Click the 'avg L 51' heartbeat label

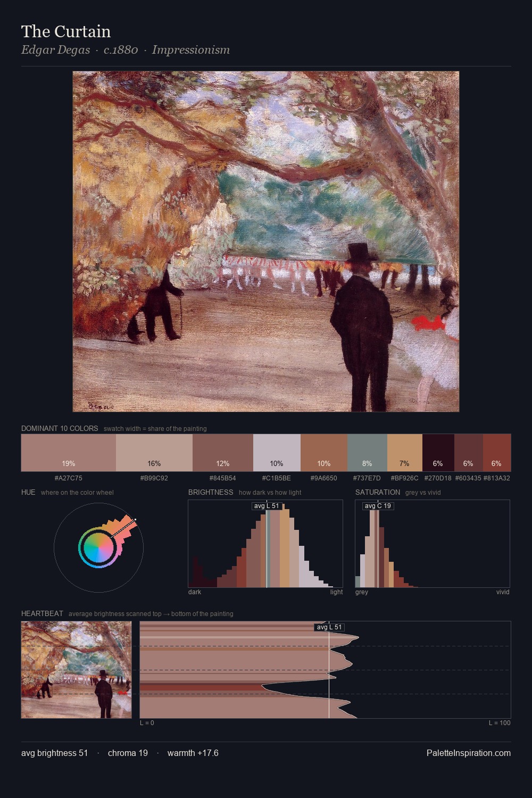click(329, 627)
